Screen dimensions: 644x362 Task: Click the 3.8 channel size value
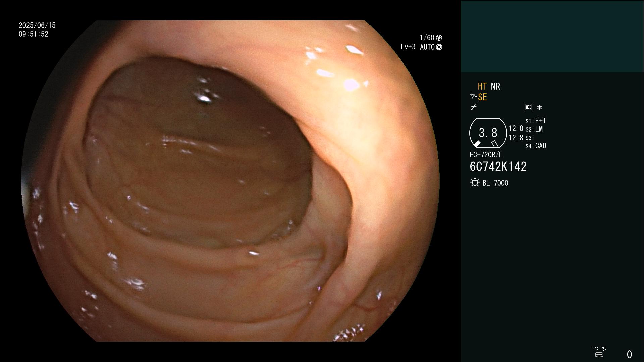(x=488, y=133)
